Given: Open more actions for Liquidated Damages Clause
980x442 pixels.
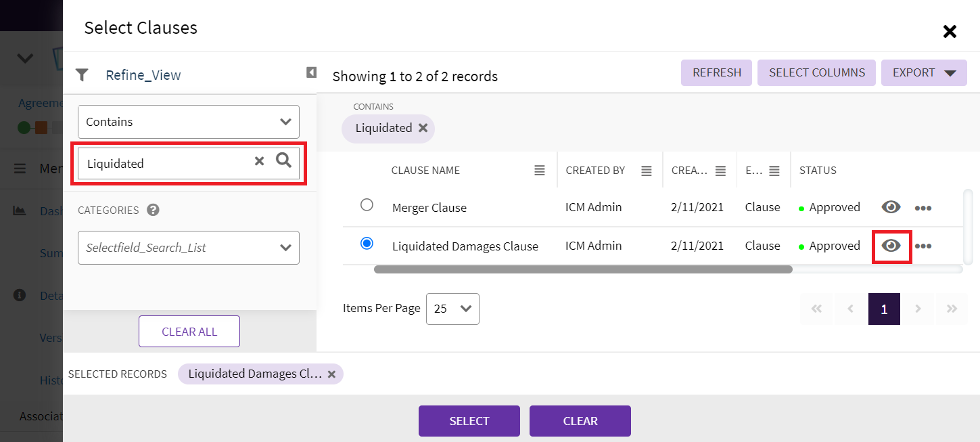Looking at the screenshot, I should click(923, 246).
